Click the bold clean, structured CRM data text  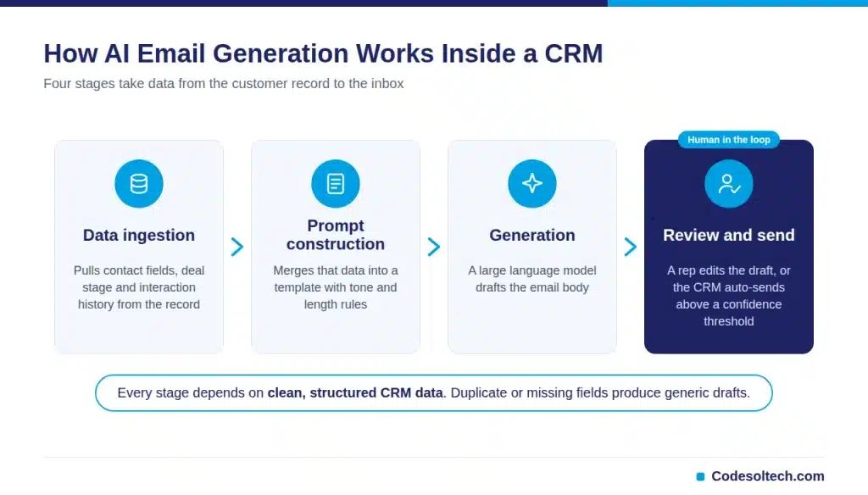coord(355,393)
